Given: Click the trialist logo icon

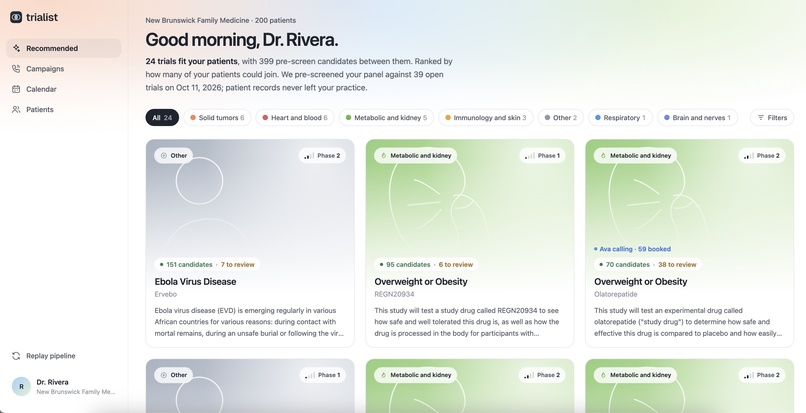Looking at the screenshot, I should [x=16, y=17].
